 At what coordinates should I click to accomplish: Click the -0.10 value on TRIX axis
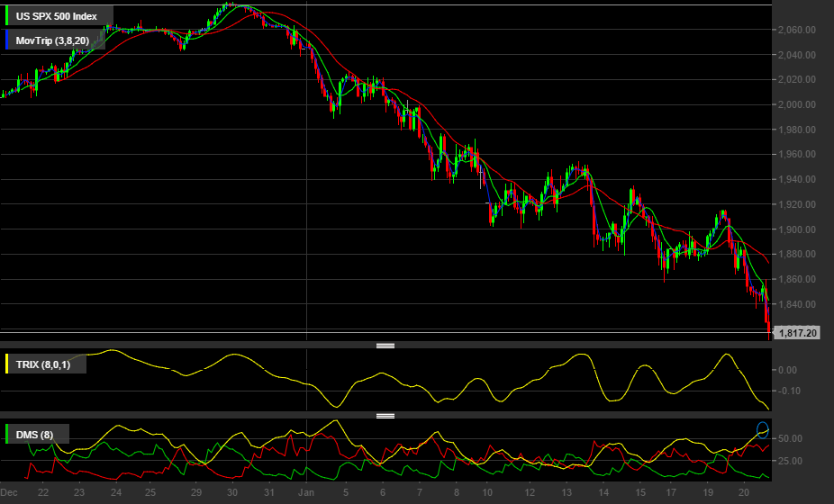(x=788, y=391)
